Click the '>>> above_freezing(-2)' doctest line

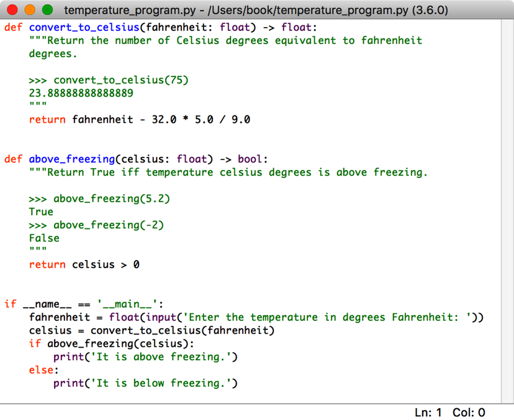(96, 225)
